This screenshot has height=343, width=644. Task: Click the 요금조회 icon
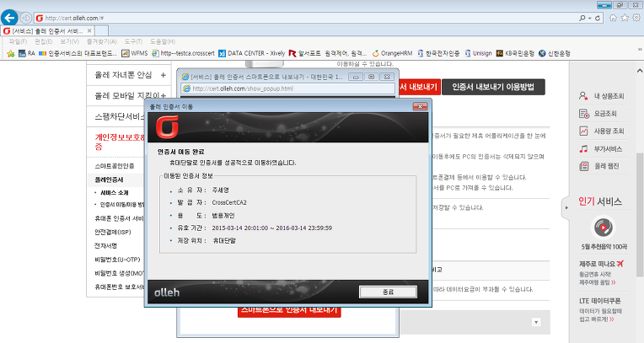click(583, 114)
